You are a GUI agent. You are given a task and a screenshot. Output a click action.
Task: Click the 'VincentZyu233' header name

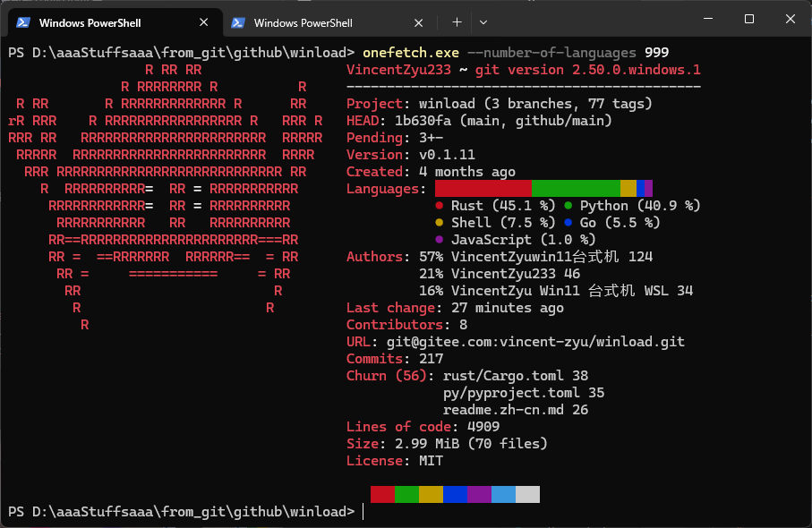click(398, 70)
